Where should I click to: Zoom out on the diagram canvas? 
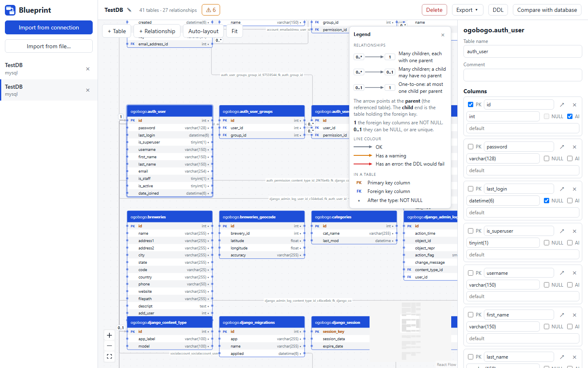point(109,346)
